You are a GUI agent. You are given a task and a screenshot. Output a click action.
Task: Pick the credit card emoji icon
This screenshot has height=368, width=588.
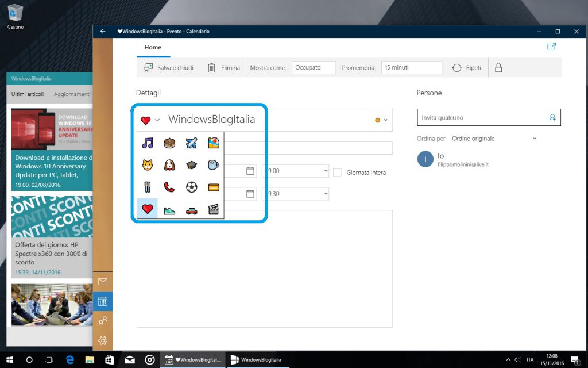214,187
